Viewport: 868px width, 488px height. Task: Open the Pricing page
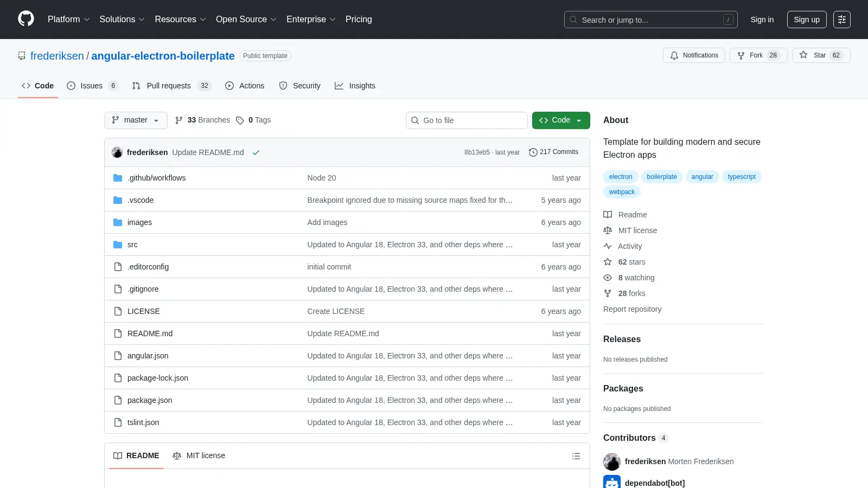click(x=359, y=20)
